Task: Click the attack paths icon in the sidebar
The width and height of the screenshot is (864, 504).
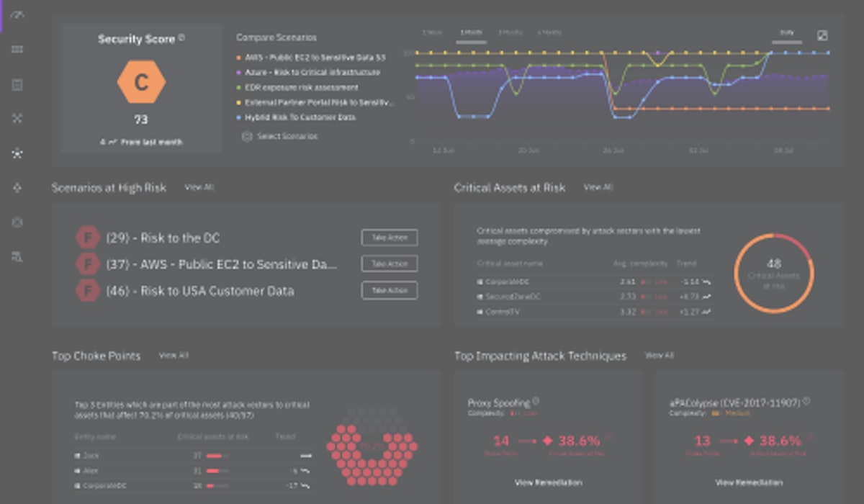Action: tap(17, 118)
